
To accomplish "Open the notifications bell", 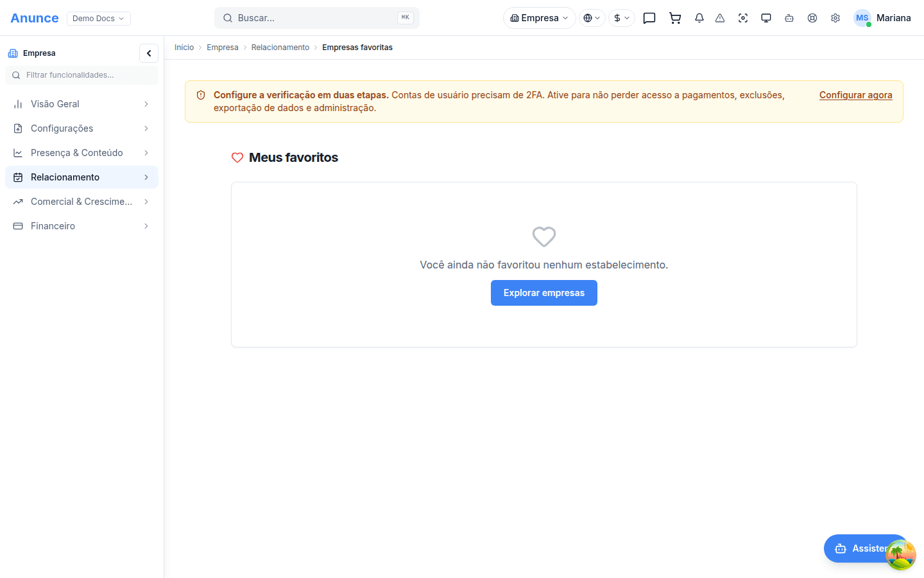I will click(699, 18).
